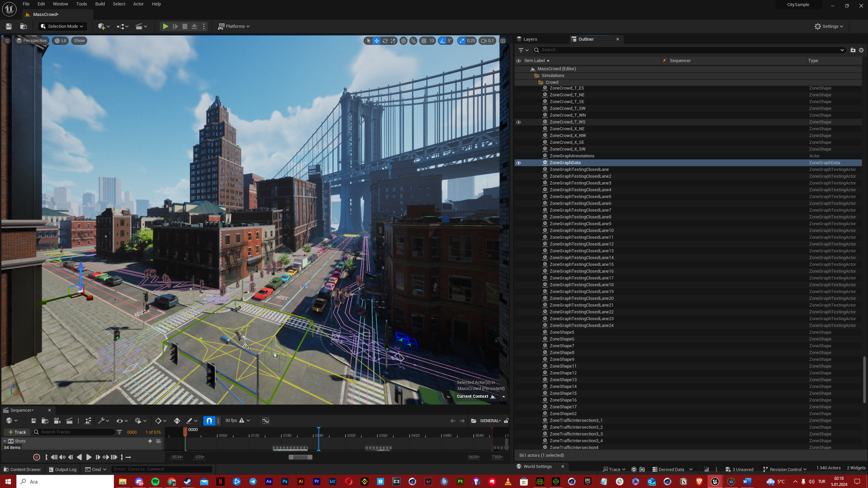
Task: Hide ZoneGraphData with its eye icon
Action: pyautogui.click(x=519, y=163)
